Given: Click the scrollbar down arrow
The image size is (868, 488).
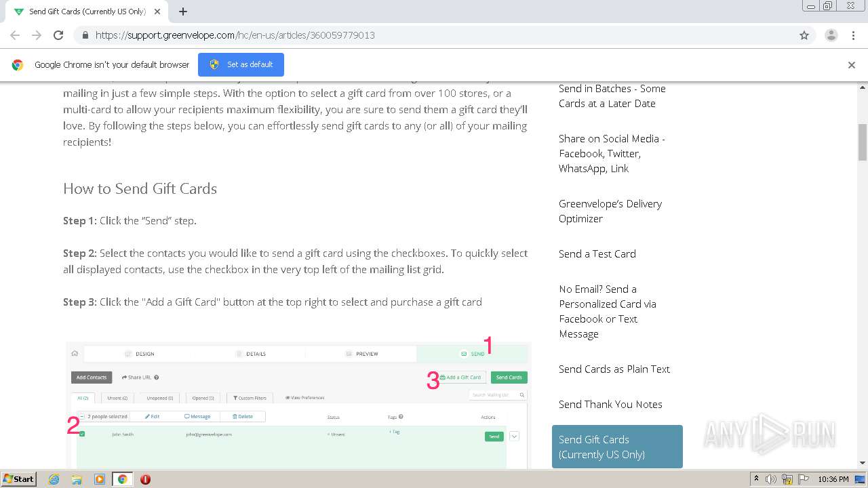Looking at the screenshot, I should 863,463.
